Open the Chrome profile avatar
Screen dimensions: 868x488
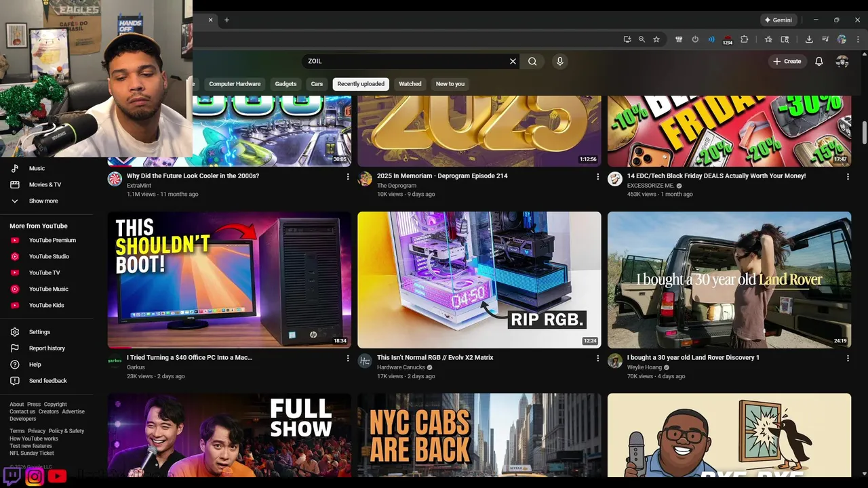842,39
